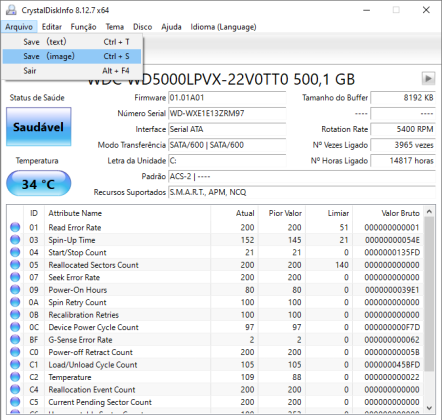Click status orb for Device Power Cycle Count

[15, 327]
